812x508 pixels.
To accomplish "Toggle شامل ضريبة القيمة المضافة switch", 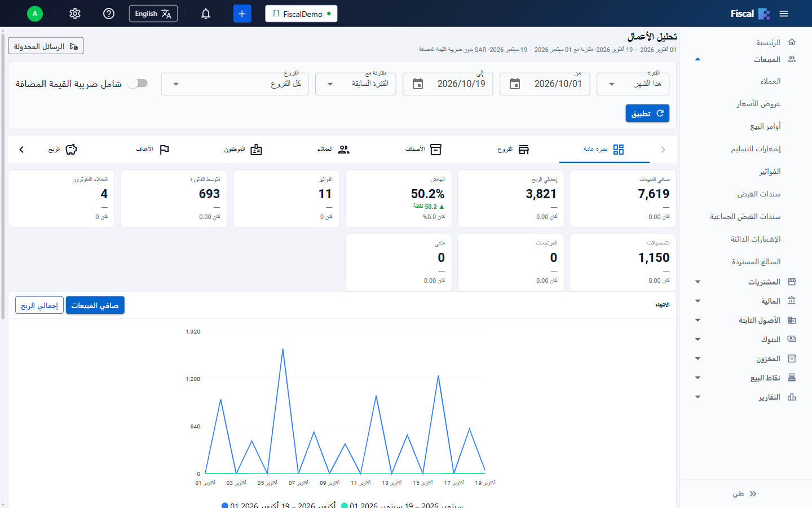I will point(138,84).
